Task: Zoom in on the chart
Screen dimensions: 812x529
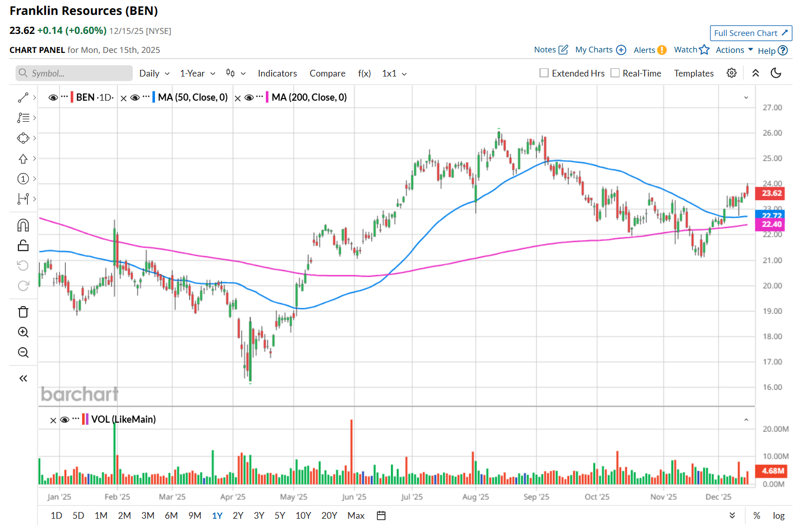Action: click(23, 332)
